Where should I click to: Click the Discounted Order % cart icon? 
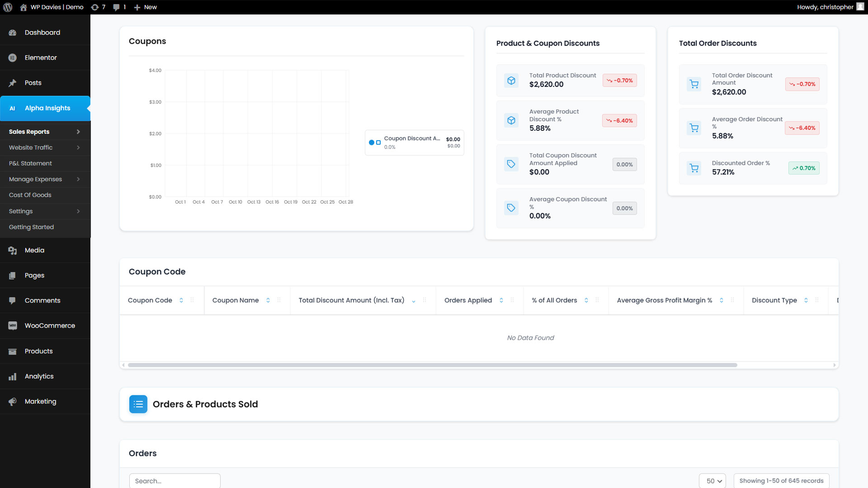694,169
